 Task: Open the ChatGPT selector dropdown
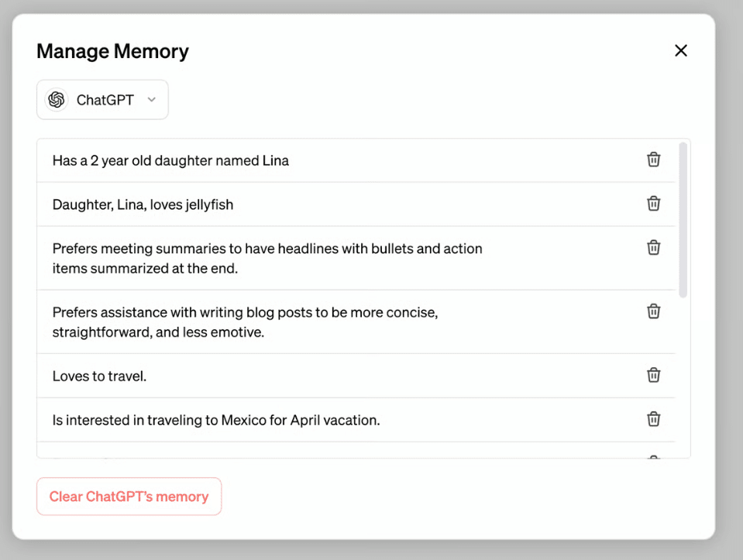click(102, 100)
